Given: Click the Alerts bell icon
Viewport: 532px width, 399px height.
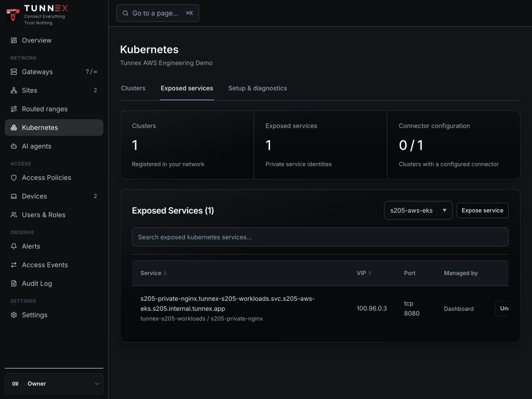Looking at the screenshot, I should tap(13, 246).
